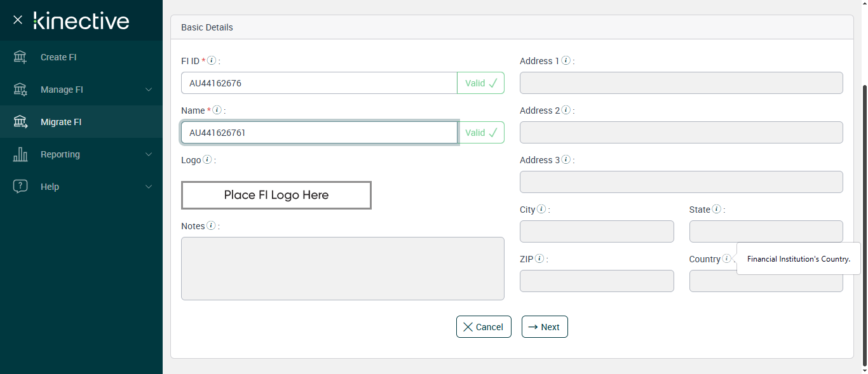Viewport: 868px width, 374px height.
Task: Click the Logo info icon
Action: coord(207,160)
